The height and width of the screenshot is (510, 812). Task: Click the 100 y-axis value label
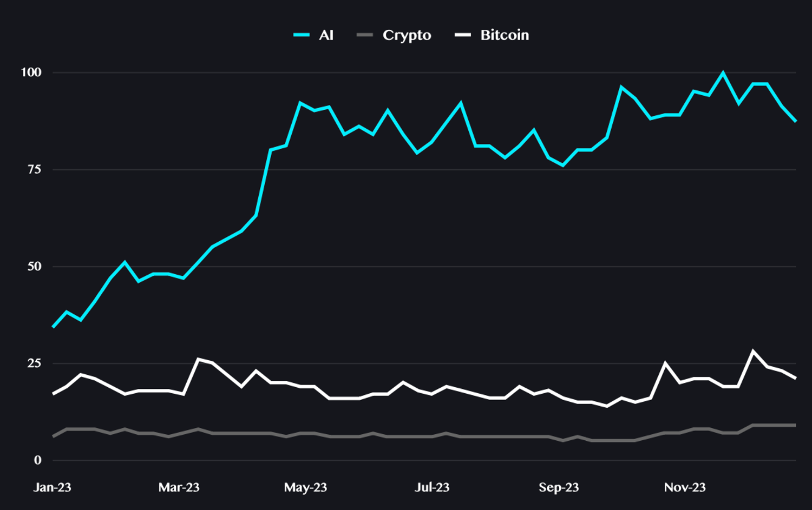[x=31, y=72]
